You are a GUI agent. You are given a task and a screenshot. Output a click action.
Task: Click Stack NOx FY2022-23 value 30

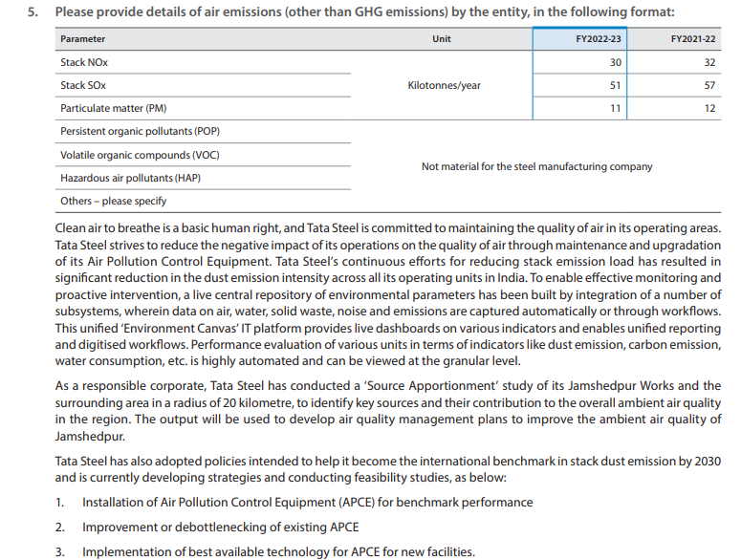(x=616, y=62)
